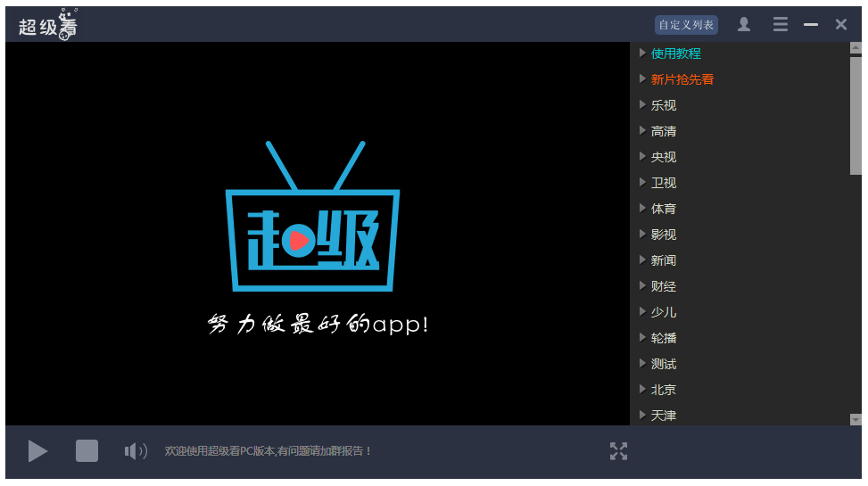Expand the 使用教程 category arrow
The width and height of the screenshot is (868, 486).
(x=642, y=54)
